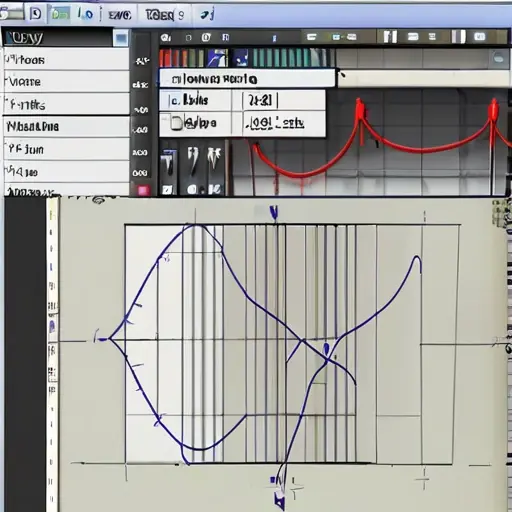Select the fifth left list row ending in "jun"
Image resolution: width=512 pixels, height=512 pixels.
click(66, 149)
